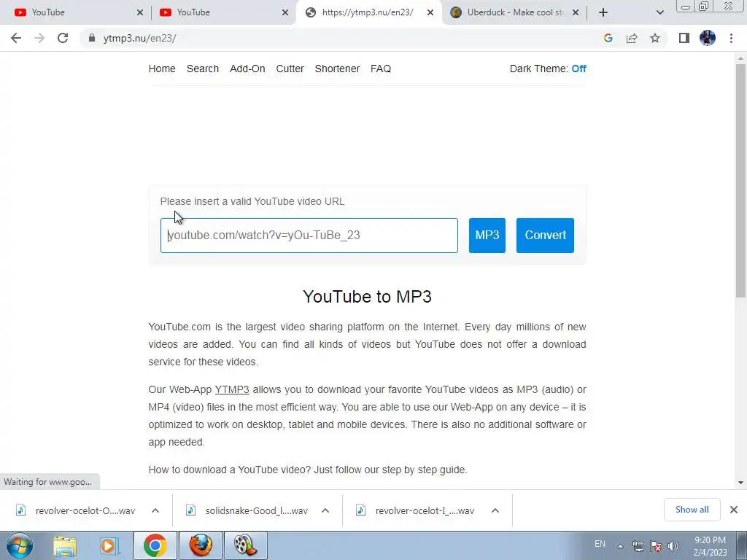Open the Shortener page link
This screenshot has width=747, height=560.
(x=337, y=69)
